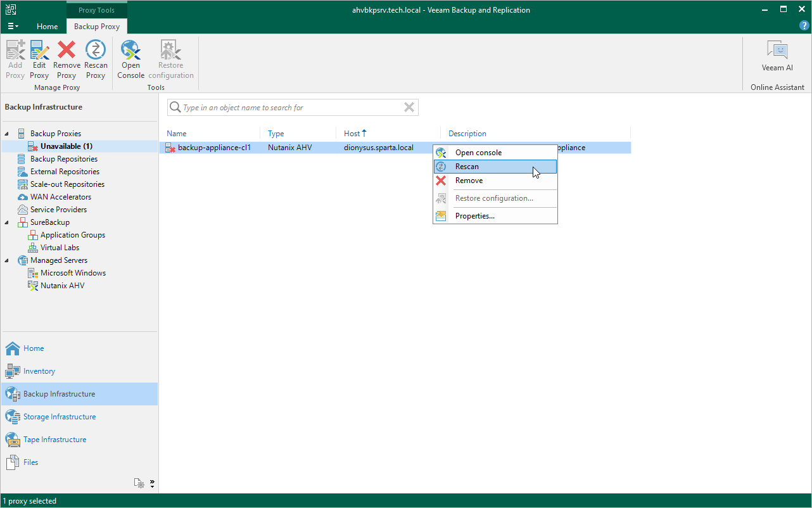812x508 pixels.
Task: Open the Storage Infrastructure navigation view
Action: pyautogui.click(x=79, y=417)
